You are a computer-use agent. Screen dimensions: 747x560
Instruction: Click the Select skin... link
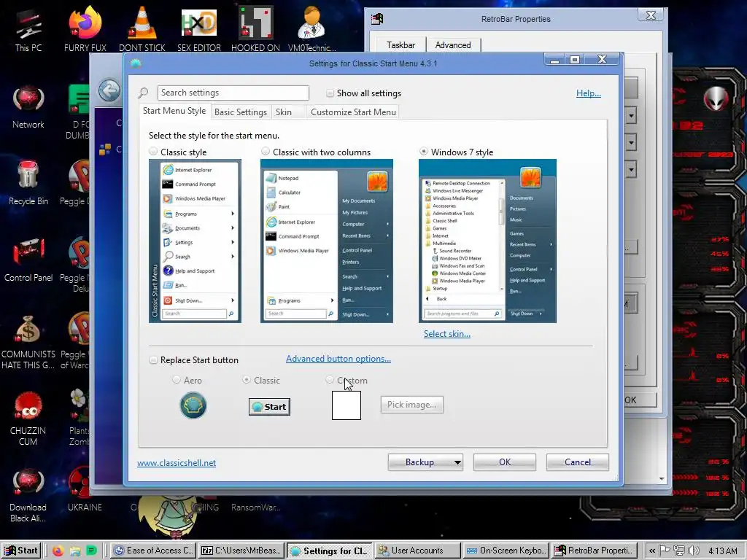coord(447,334)
